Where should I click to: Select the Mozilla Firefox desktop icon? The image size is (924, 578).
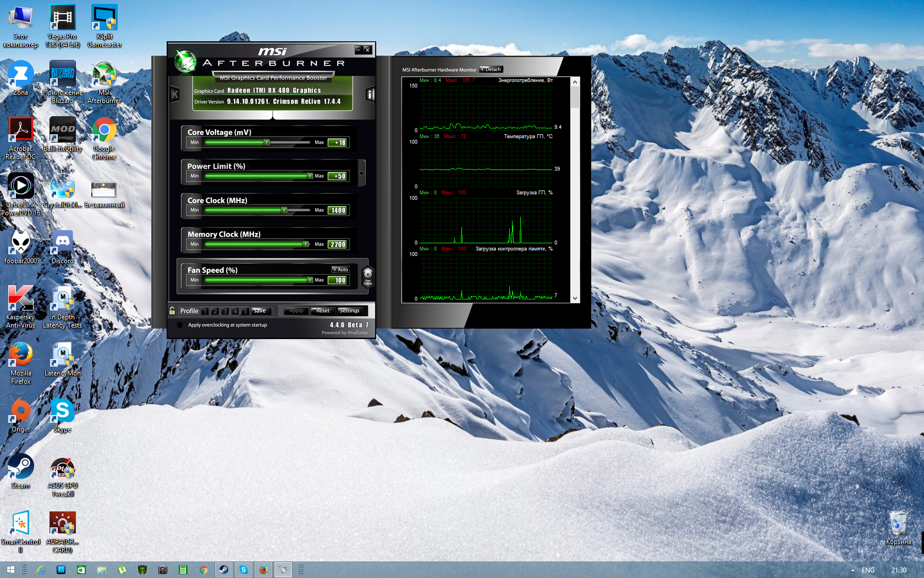(x=20, y=363)
